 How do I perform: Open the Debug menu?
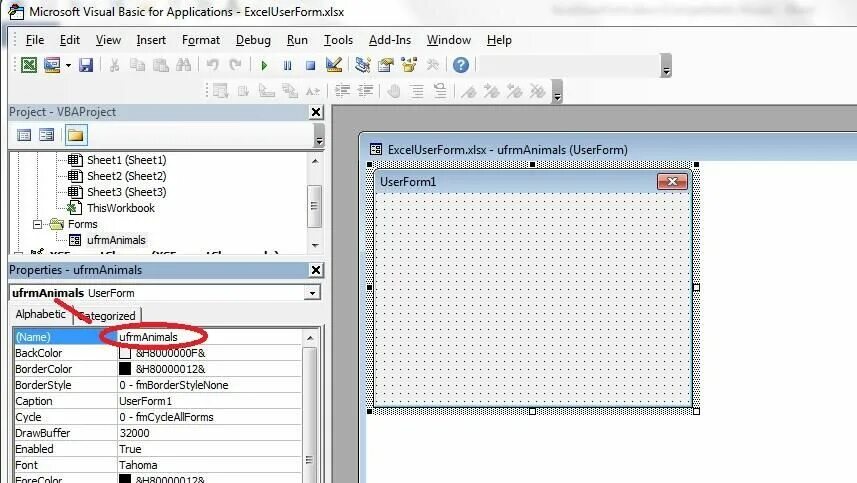[x=253, y=40]
